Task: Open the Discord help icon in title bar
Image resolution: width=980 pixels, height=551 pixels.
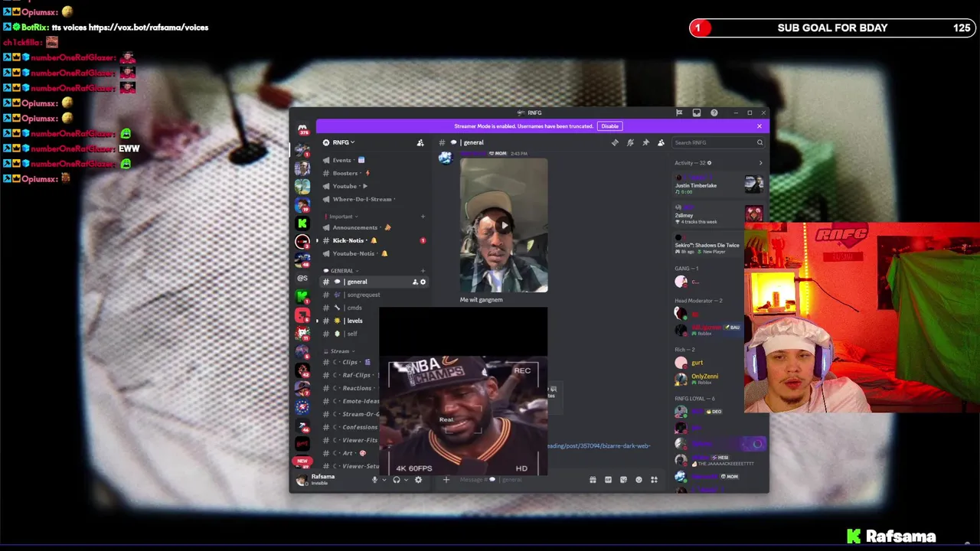Action: point(714,112)
